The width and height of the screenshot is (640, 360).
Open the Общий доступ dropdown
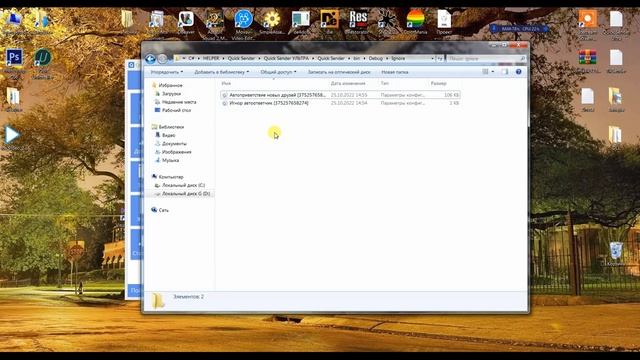click(278, 72)
